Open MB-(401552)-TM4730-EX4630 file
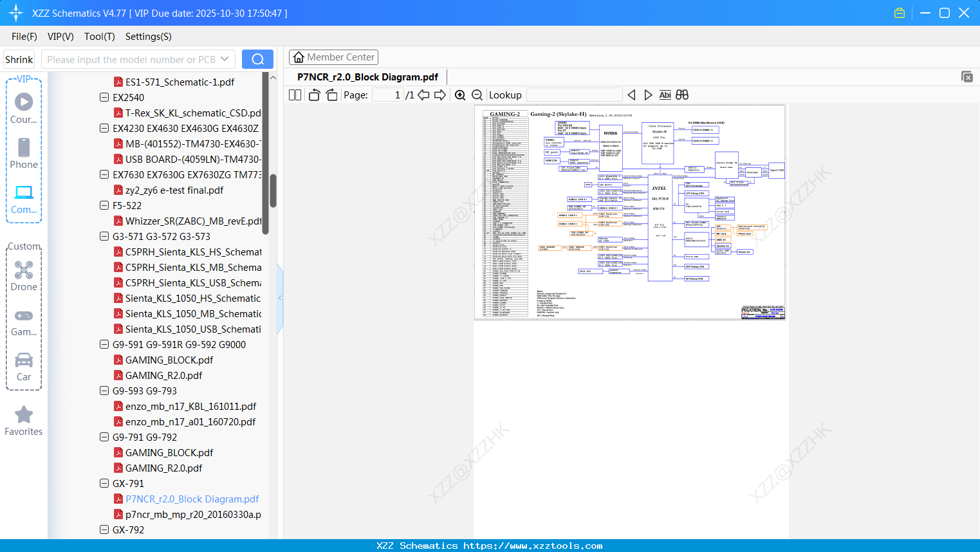The width and height of the screenshot is (980, 552). pyautogui.click(x=187, y=143)
